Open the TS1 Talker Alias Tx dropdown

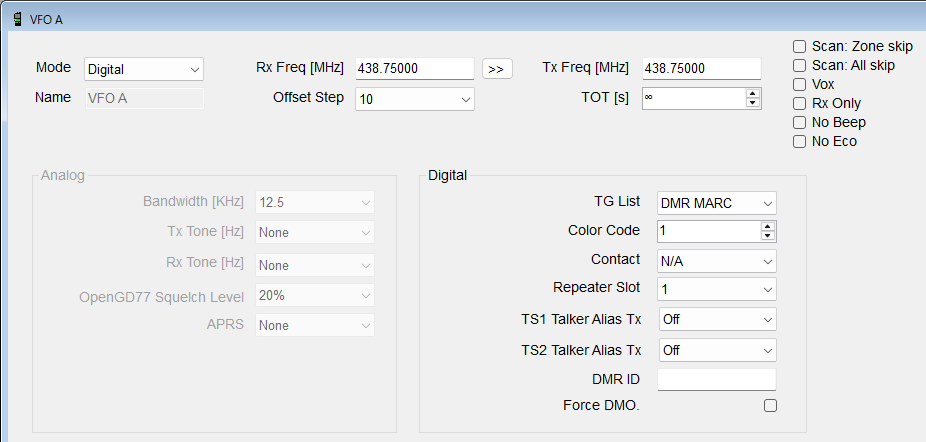[716, 320]
